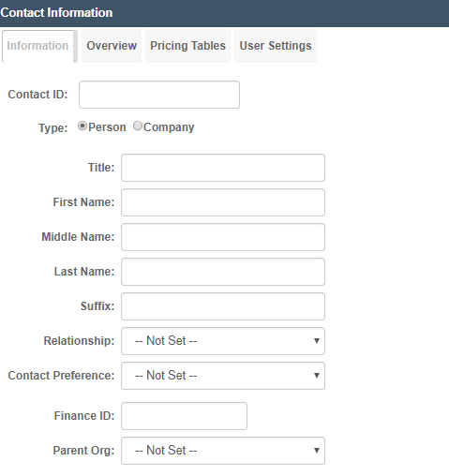Click the Relationship dropdown arrow
This screenshot has height=476, width=449.
point(317,341)
